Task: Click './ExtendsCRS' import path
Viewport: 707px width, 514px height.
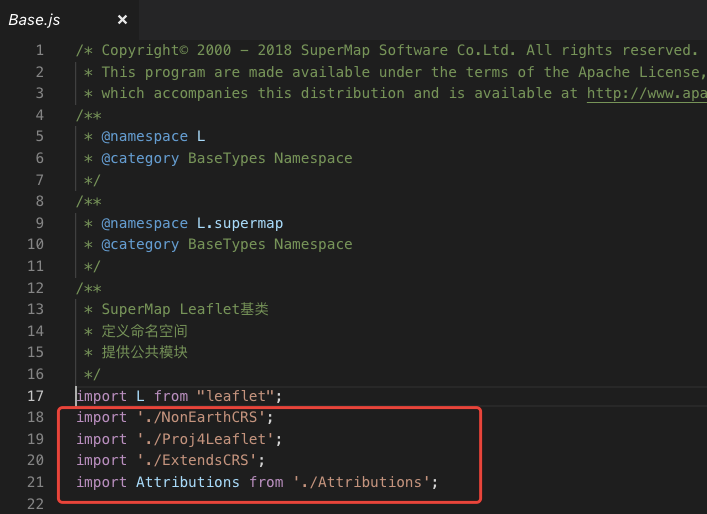Action: pos(197,460)
